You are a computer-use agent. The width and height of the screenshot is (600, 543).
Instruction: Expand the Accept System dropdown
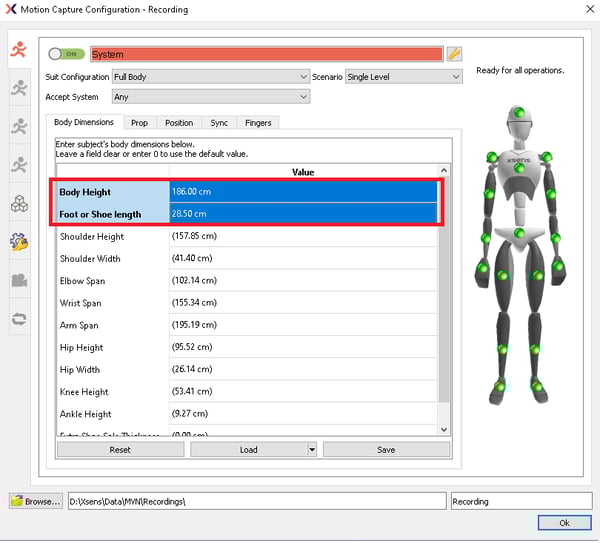click(x=211, y=97)
